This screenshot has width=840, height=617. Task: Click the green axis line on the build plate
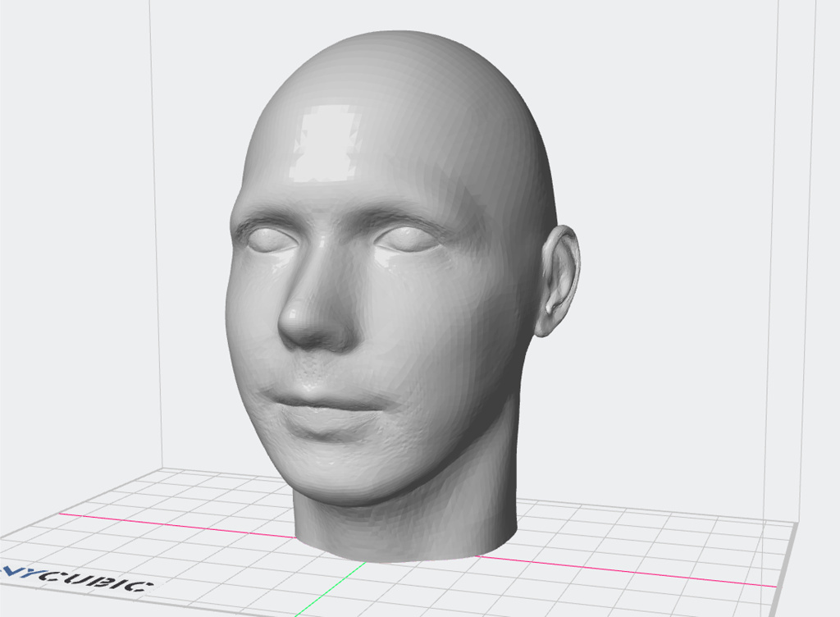click(328, 589)
